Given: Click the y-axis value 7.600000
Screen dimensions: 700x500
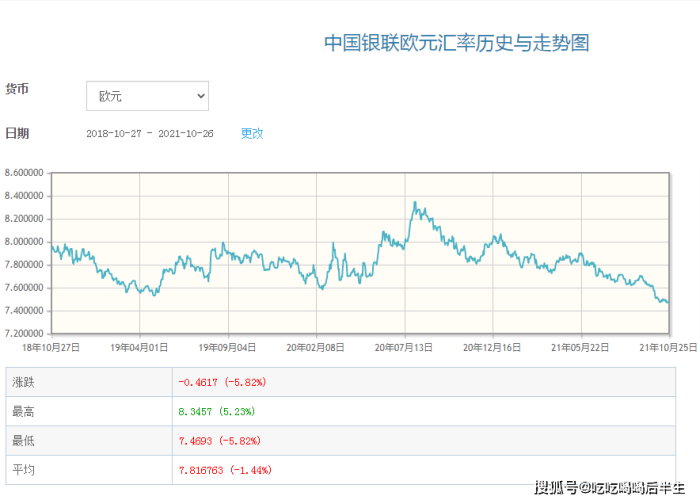Looking at the screenshot, I should (x=24, y=288).
